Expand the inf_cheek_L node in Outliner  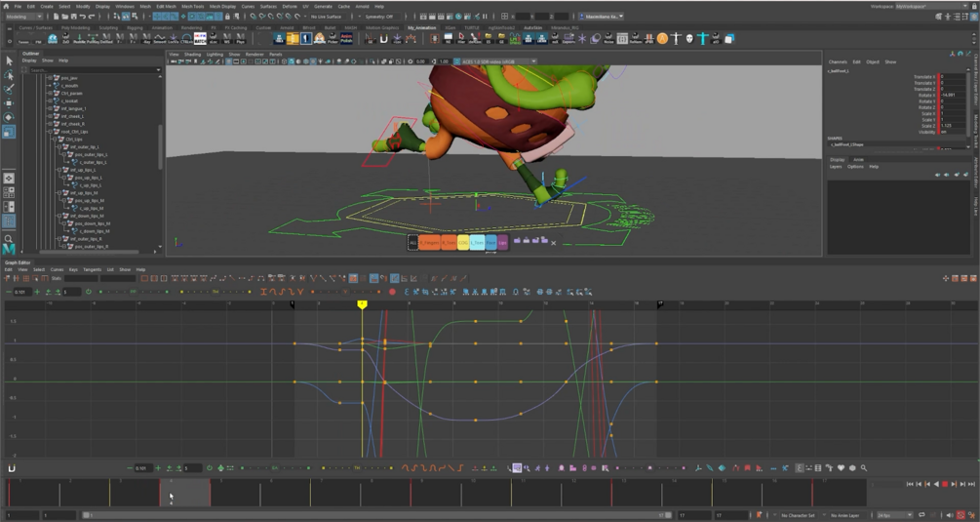click(x=50, y=116)
